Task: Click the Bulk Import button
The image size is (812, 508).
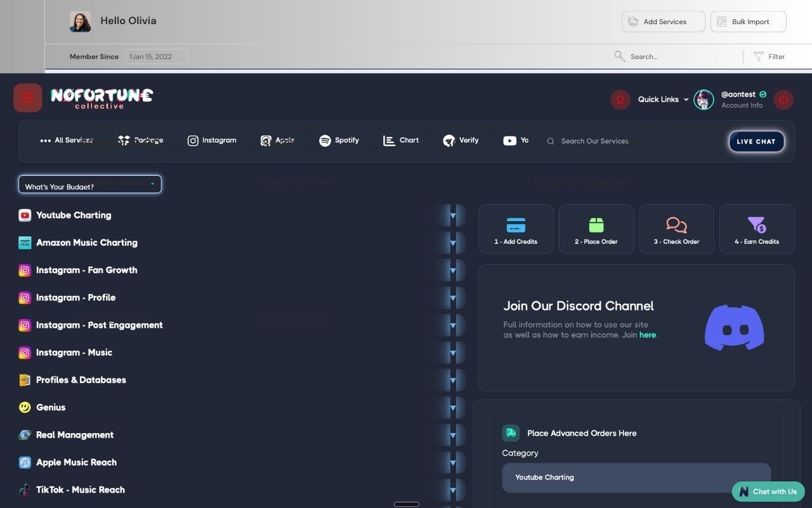Action: click(x=749, y=22)
